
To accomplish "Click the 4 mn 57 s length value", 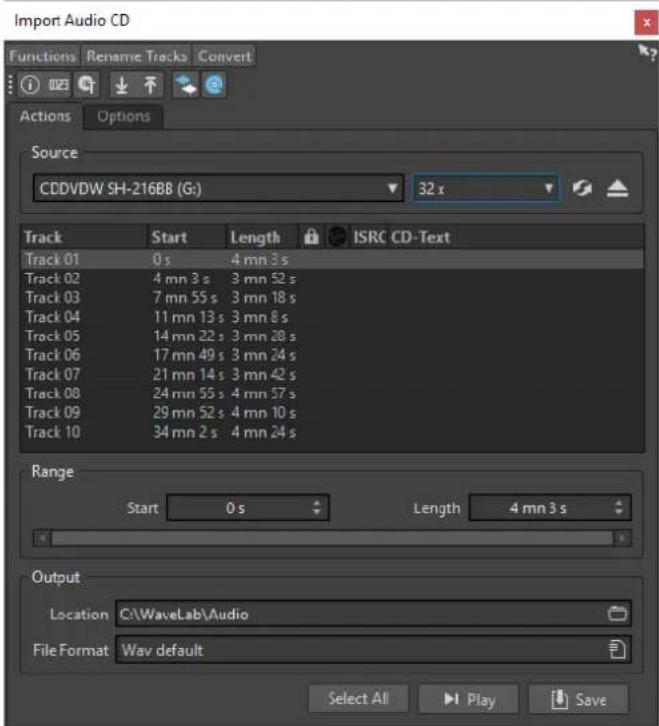I will coord(263,394).
